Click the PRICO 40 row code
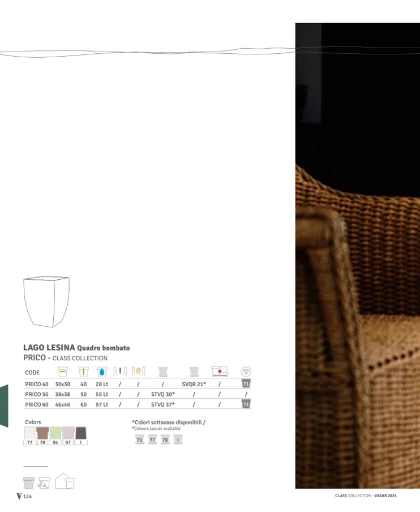This screenshot has width=420, height=512. point(37,384)
